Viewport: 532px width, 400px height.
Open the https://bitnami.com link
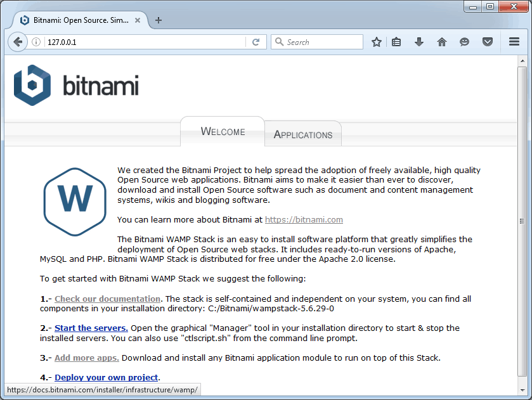[304, 220]
